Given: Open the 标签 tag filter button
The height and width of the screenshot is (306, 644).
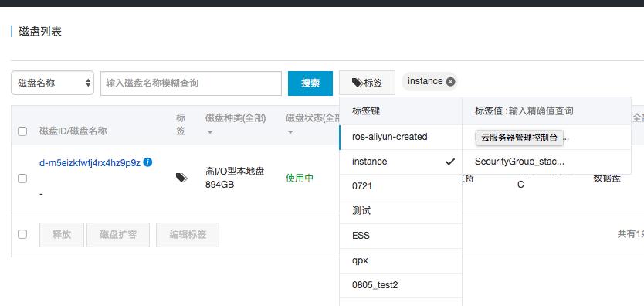Looking at the screenshot, I should pyautogui.click(x=368, y=83).
